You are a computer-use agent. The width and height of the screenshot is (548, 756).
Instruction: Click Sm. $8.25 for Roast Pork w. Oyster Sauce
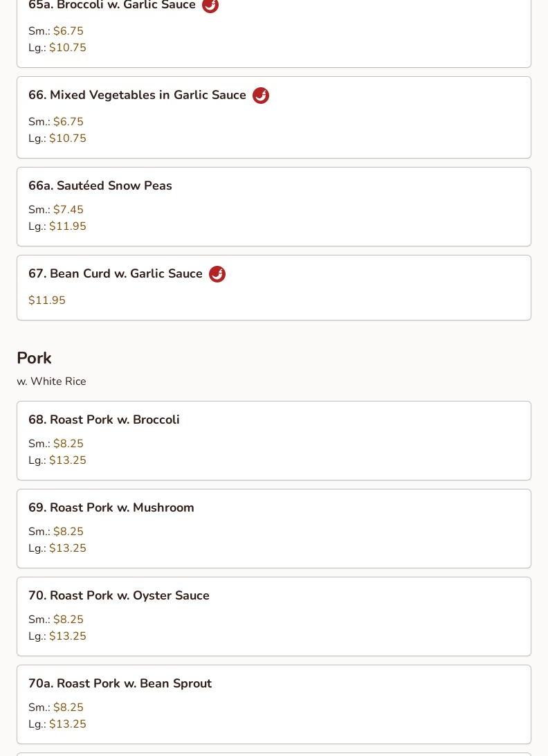coord(68,620)
